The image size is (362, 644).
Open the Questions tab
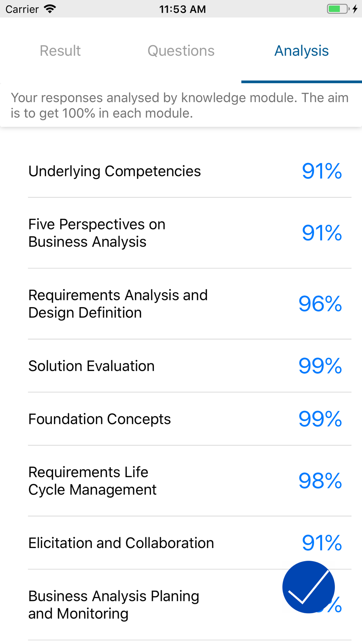pyautogui.click(x=181, y=51)
